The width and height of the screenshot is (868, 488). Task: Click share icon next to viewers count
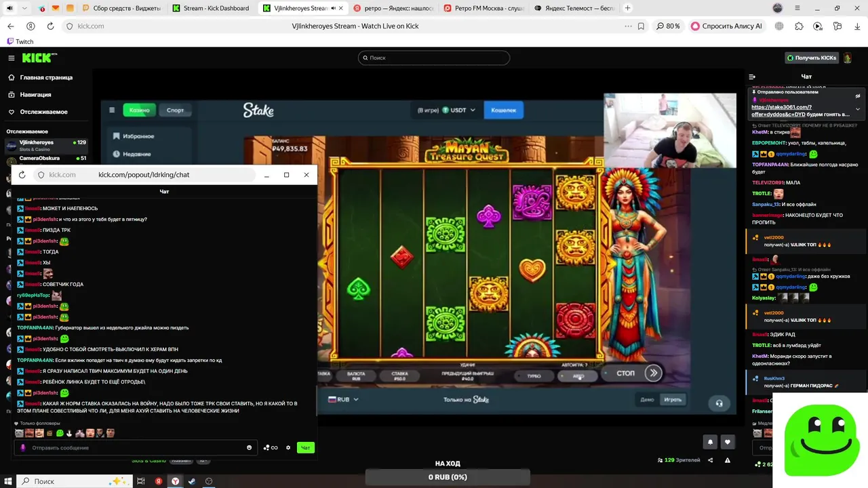click(710, 460)
